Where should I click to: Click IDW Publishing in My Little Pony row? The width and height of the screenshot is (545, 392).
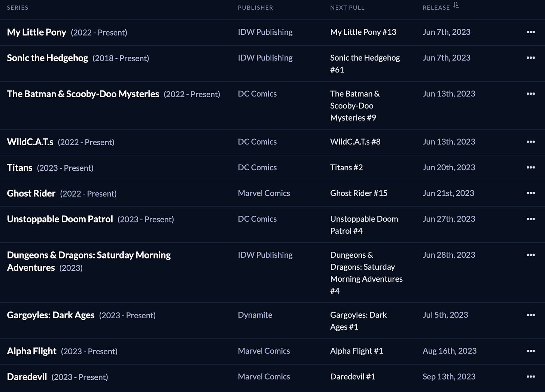[x=265, y=32]
